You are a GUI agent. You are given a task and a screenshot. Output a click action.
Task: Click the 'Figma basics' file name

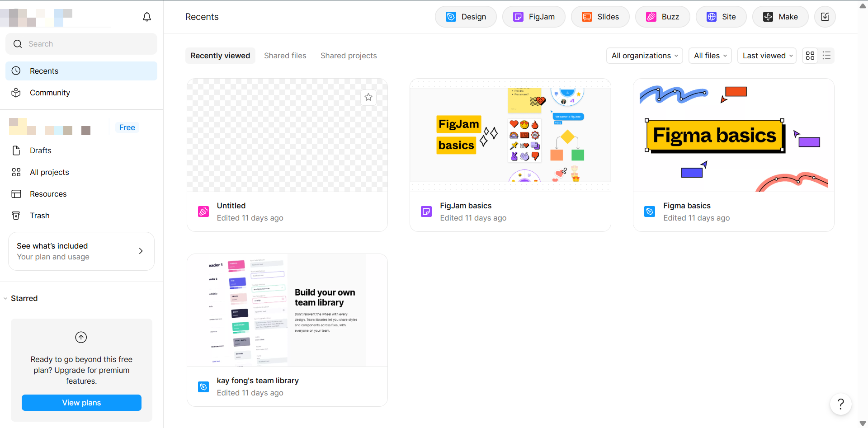687,206
